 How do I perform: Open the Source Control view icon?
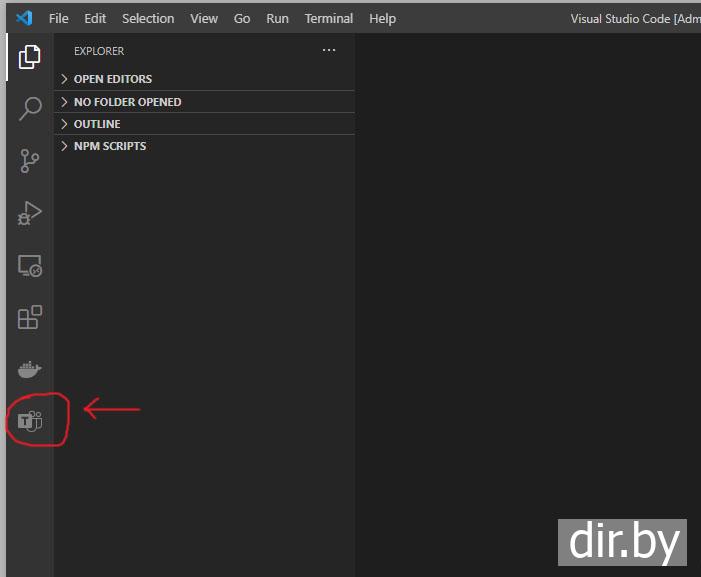pyautogui.click(x=30, y=161)
